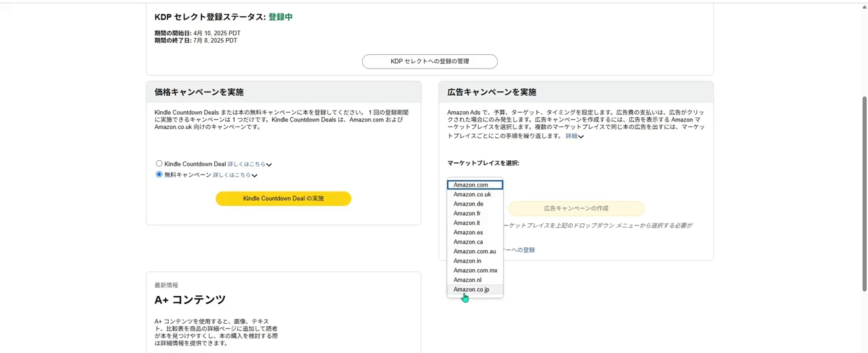Click the 最新情報 label
The height and width of the screenshot is (353, 868).
click(x=166, y=285)
